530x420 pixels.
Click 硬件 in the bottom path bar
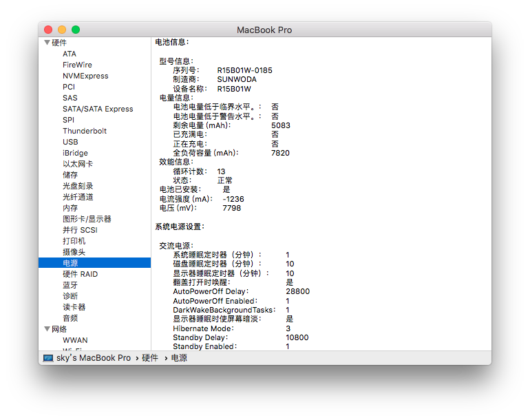click(150, 358)
